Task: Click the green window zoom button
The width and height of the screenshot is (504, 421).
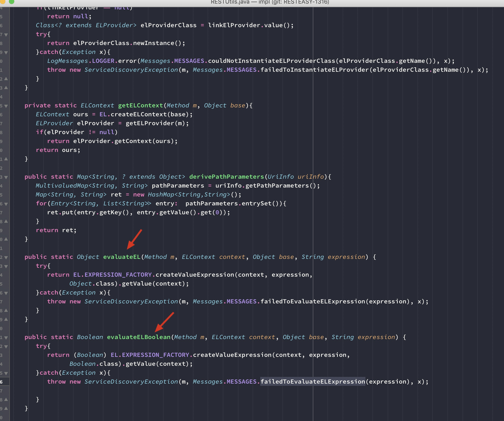Action: click(11, 2)
